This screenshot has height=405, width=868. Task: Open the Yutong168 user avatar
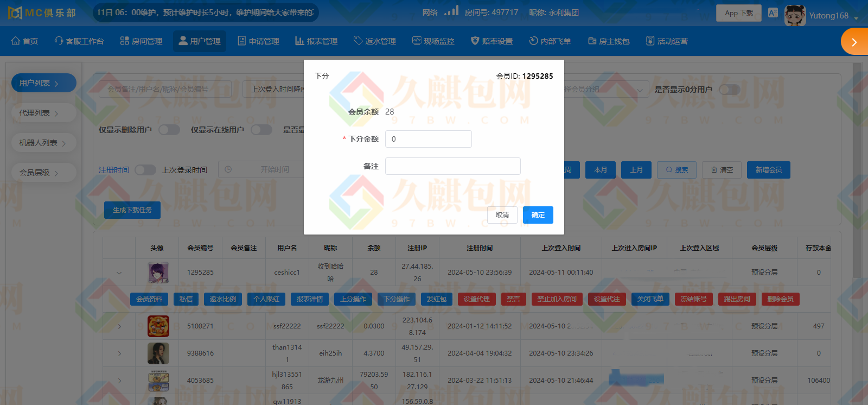(x=795, y=15)
